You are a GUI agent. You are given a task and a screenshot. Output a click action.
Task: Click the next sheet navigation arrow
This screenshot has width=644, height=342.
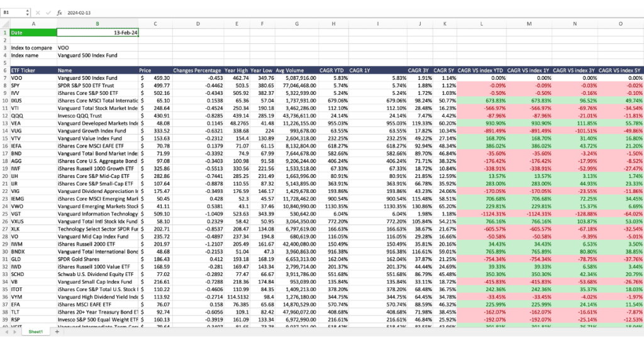(14, 331)
